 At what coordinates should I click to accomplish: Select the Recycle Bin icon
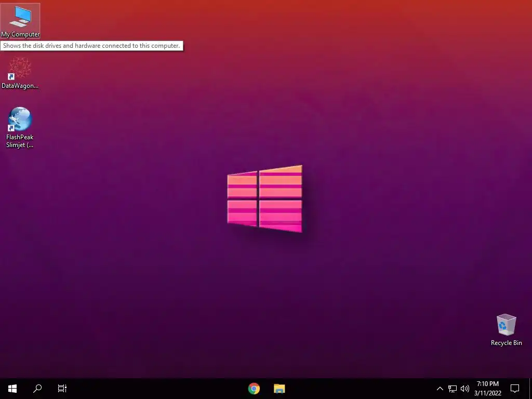click(x=506, y=330)
